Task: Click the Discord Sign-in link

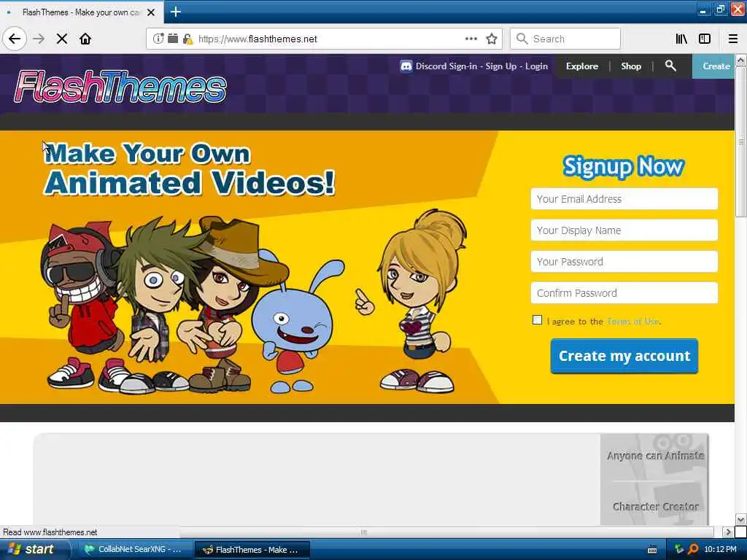Action: click(446, 66)
